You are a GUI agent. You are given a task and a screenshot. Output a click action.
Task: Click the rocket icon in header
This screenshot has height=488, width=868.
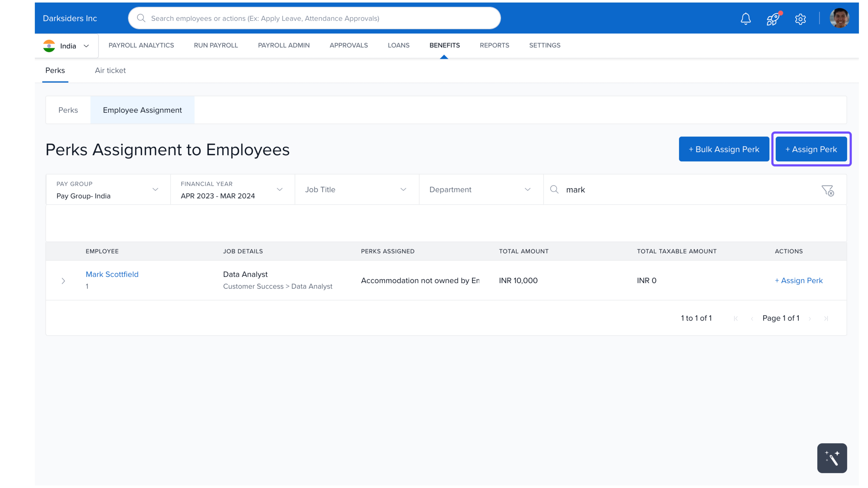click(x=773, y=19)
